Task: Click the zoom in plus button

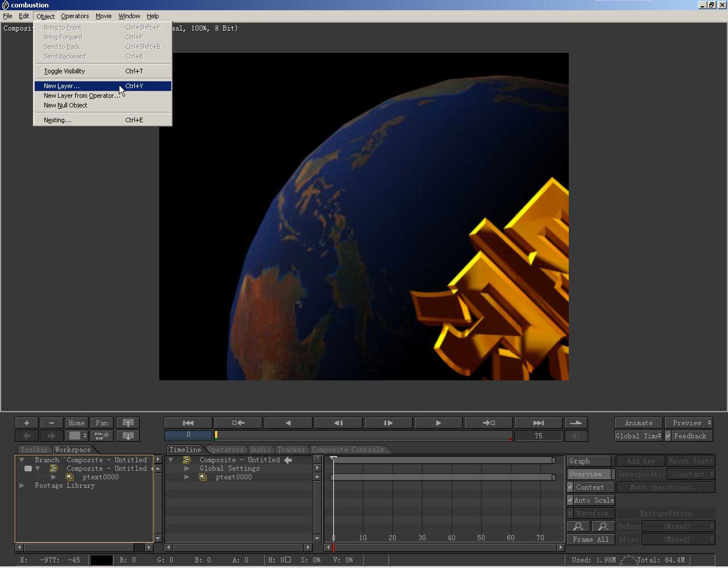Action: 26,423
